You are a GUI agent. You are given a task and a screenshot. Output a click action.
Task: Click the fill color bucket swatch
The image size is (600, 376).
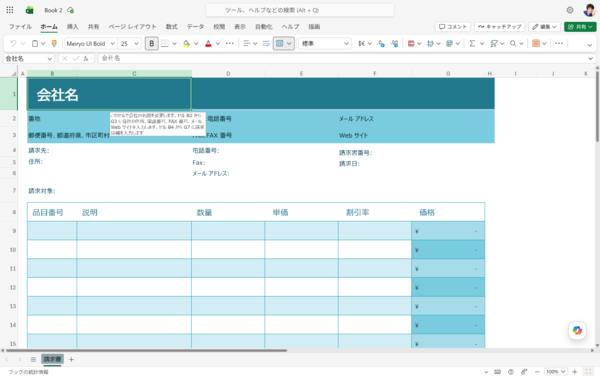pyautogui.click(x=186, y=44)
